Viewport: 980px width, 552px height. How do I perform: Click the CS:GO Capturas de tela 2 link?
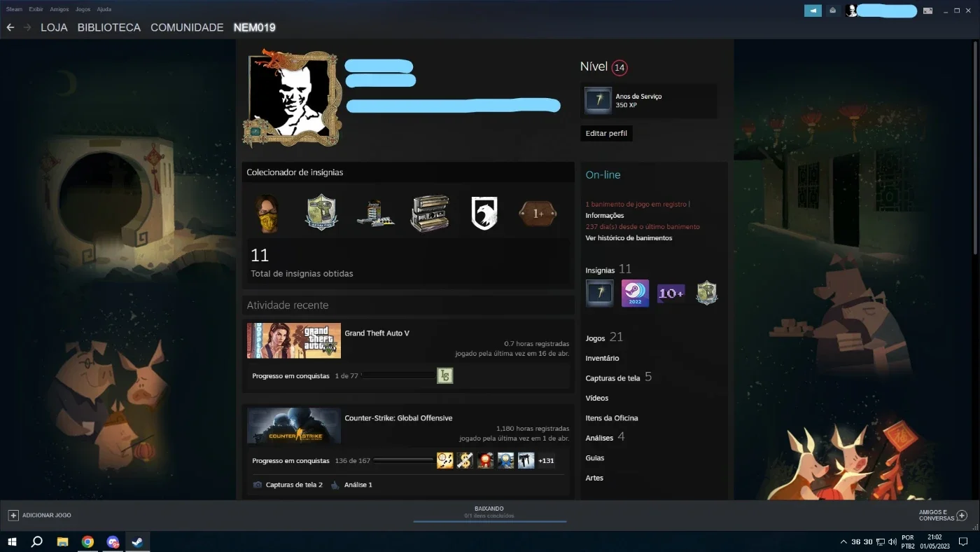[294, 485]
